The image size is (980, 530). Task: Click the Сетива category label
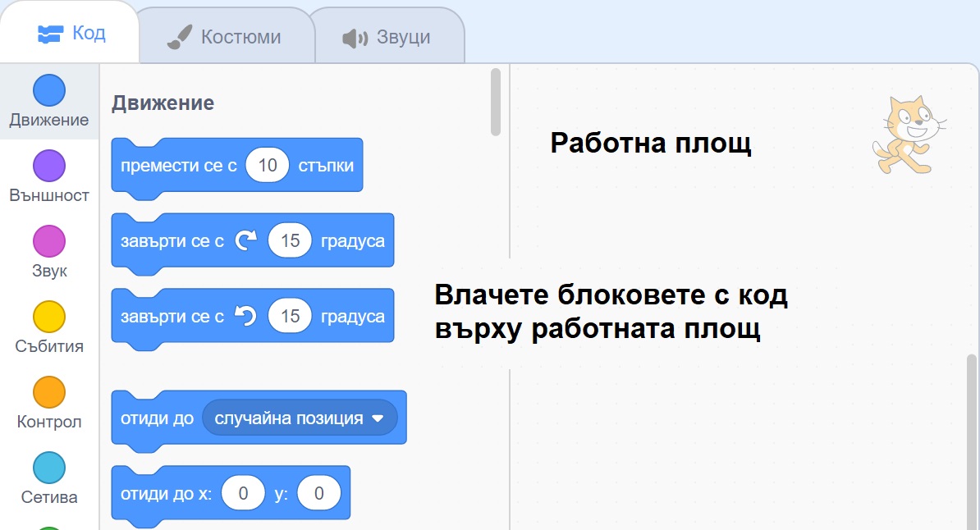click(48, 497)
